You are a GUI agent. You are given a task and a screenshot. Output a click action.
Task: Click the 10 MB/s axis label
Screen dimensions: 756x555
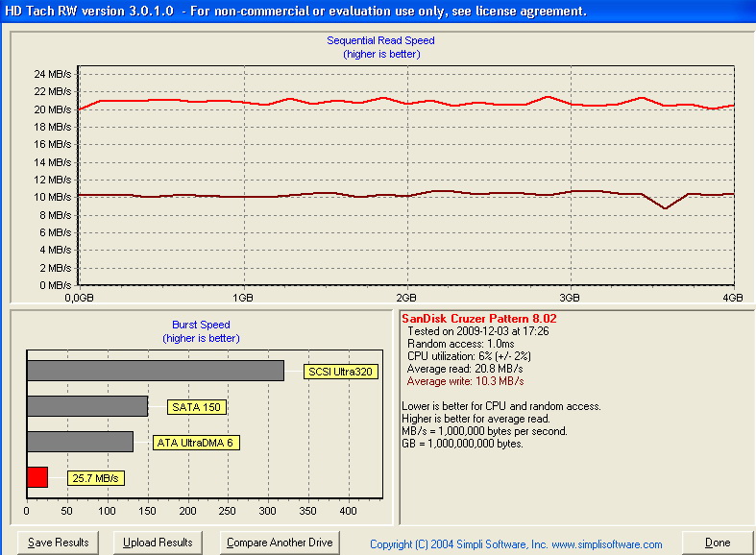coord(53,197)
